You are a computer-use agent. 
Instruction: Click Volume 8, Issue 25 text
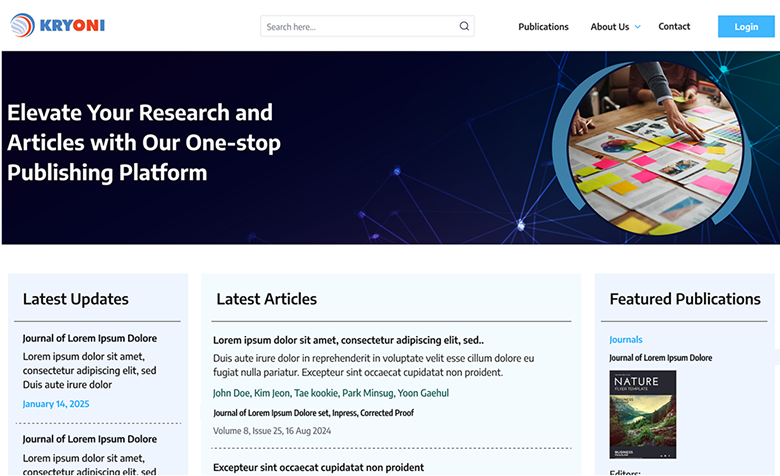click(x=272, y=431)
